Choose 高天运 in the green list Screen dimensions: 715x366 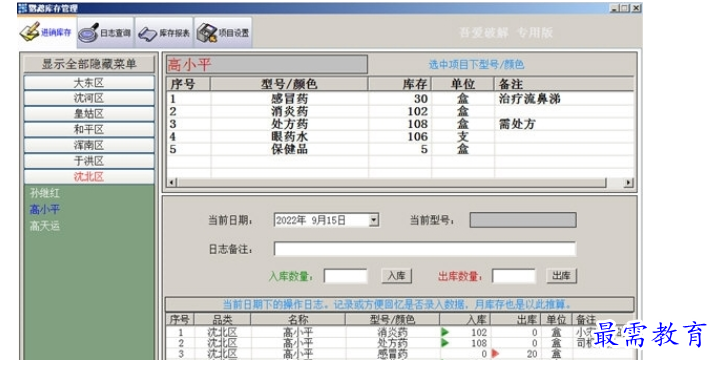click(x=45, y=226)
